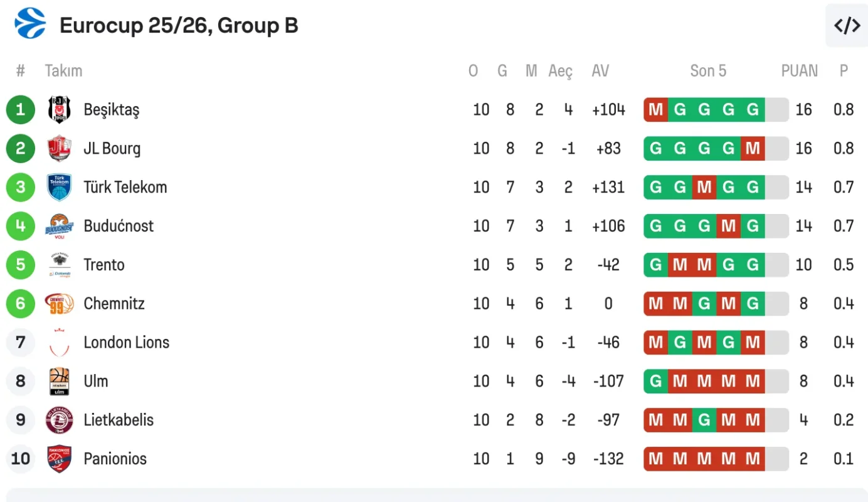Screen dimensions: 868x502
Task: Click Lietkabelis's green G form badge
Action: (704, 420)
